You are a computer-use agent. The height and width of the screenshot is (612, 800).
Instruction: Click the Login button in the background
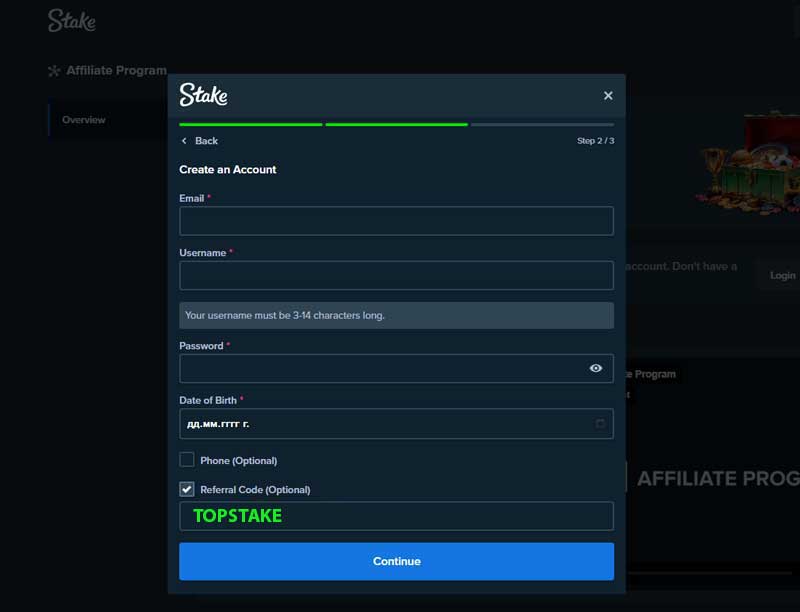(782, 275)
